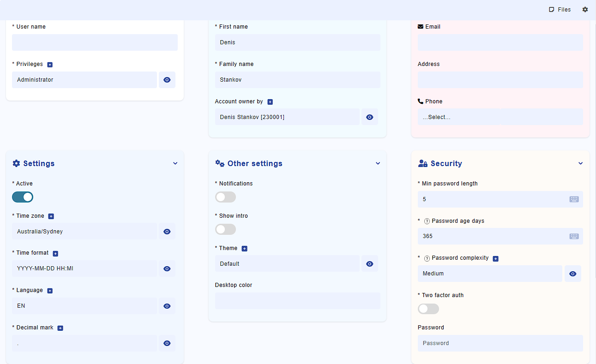Screen dimensions: 596x364
Task: Open the Medium password complexity dropdown
Action: pyautogui.click(x=490, y=274)
